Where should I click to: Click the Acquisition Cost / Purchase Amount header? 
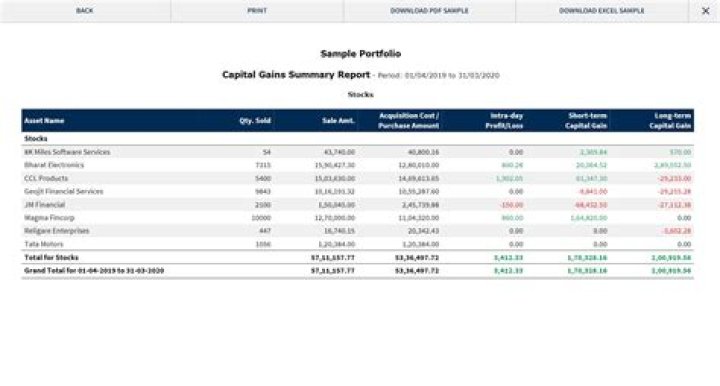pyautogui.click(x=408, y=121)
